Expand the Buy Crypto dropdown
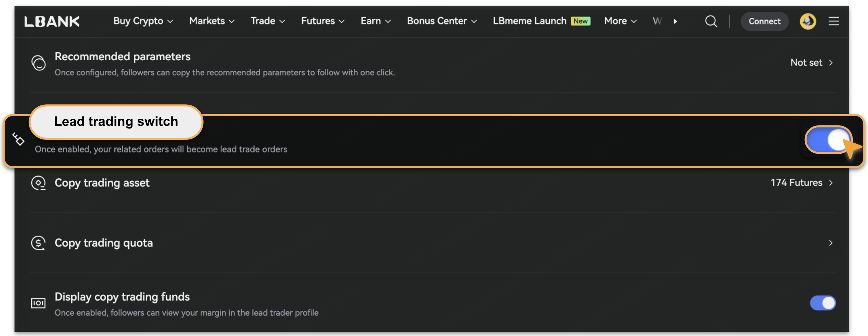Image resolution: width=868 pixels, height=336 pixels. 143,21
